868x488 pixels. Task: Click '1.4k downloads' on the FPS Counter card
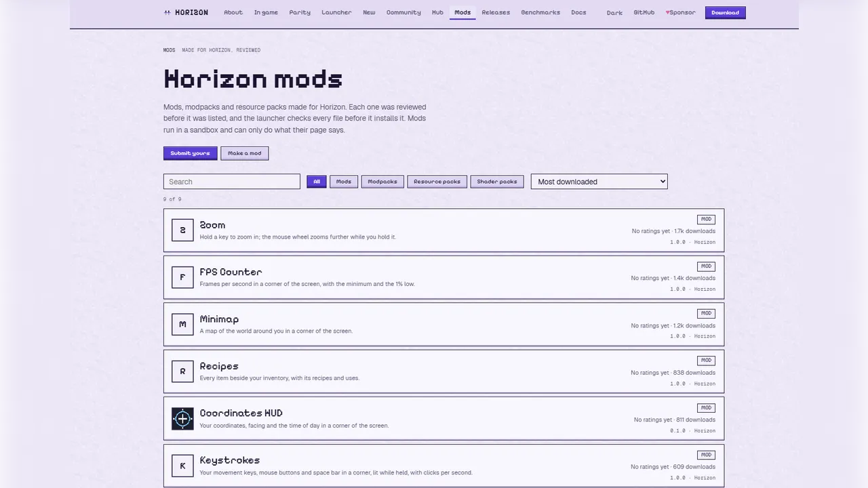click(694, 278)
